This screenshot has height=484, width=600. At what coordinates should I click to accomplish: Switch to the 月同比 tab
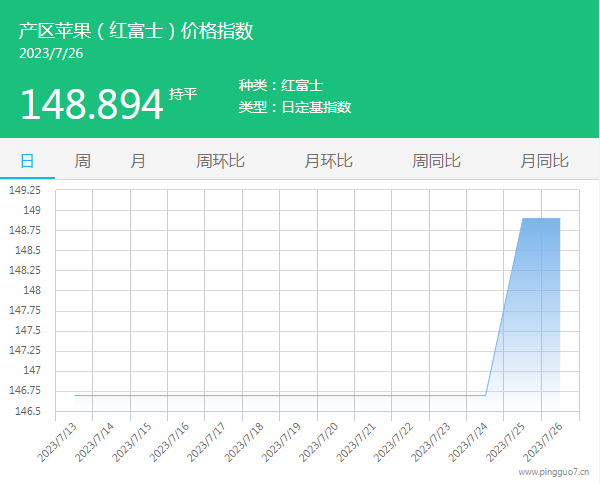click(544, 161)
